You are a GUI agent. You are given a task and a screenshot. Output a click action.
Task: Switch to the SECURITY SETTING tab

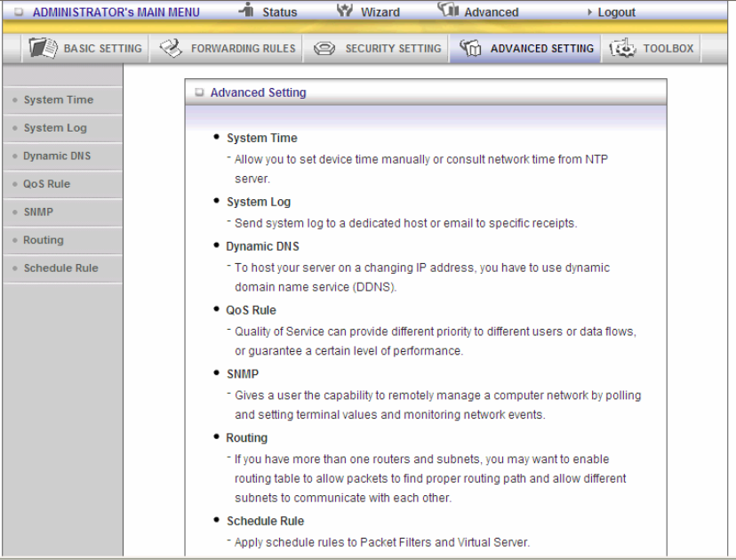tap(377, 48)
